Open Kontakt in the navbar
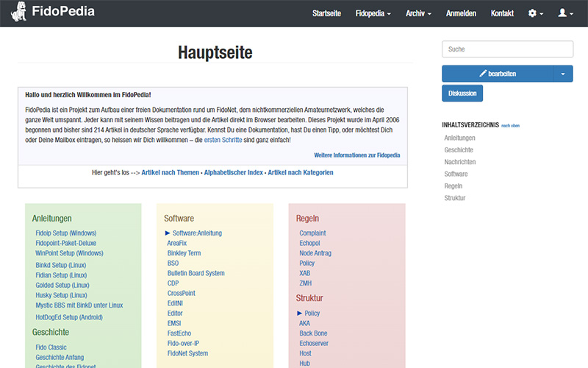 click(502, 13)
